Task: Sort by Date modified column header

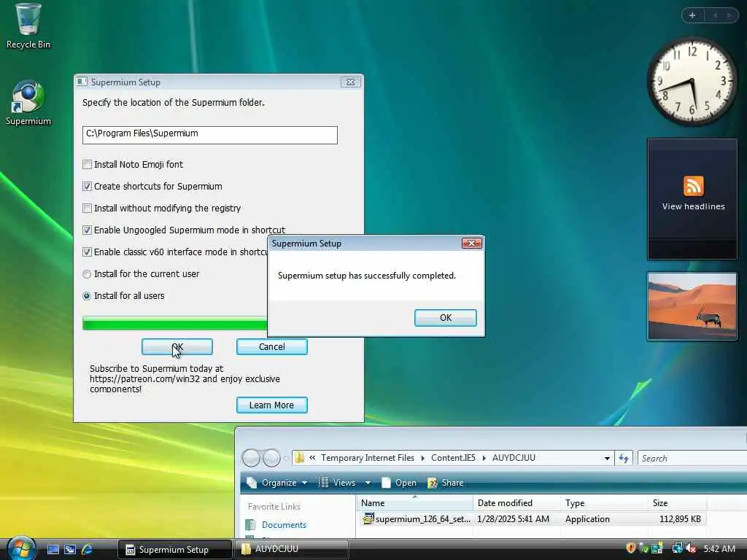Action: click(516, 503)
